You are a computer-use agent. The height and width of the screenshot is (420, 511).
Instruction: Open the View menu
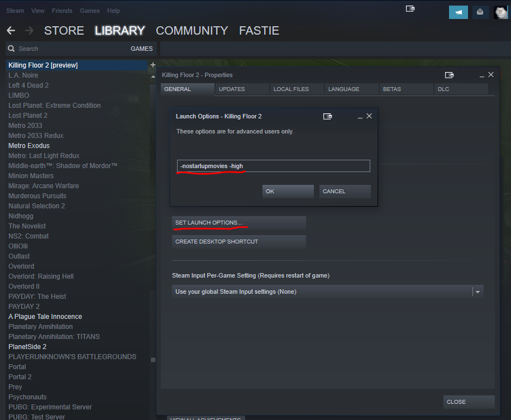click(38, 11)
